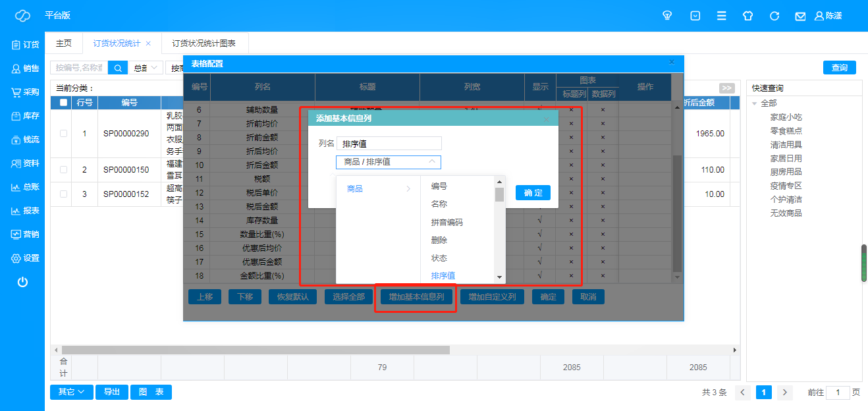Click up arrow of cascader list scrollbar
The width and height of the screenshot is (868, 411).
[499, 182]
